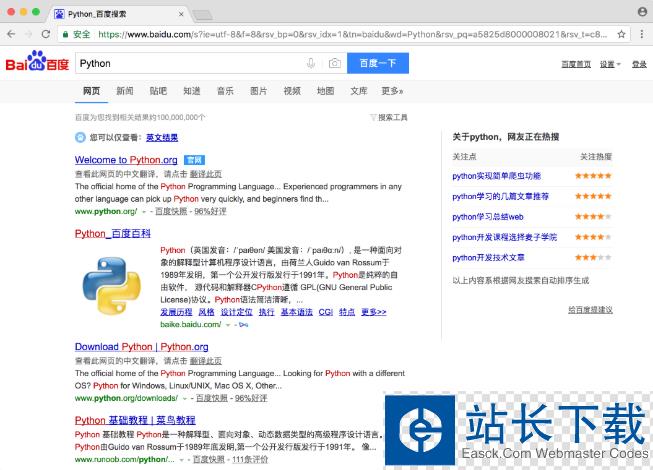Click the browser address bar URL

[x=352, y=35]
